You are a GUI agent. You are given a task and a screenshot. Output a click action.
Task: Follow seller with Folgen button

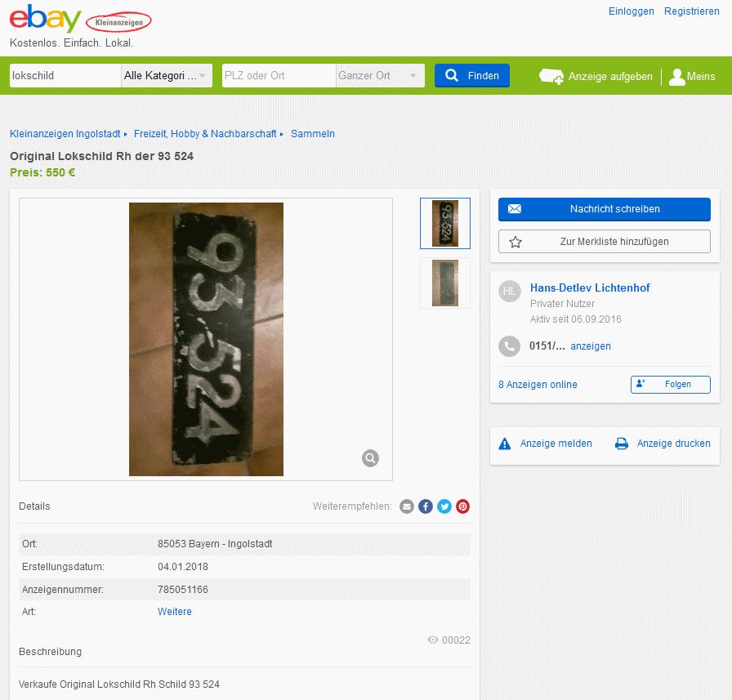click(x=671, y=385)
